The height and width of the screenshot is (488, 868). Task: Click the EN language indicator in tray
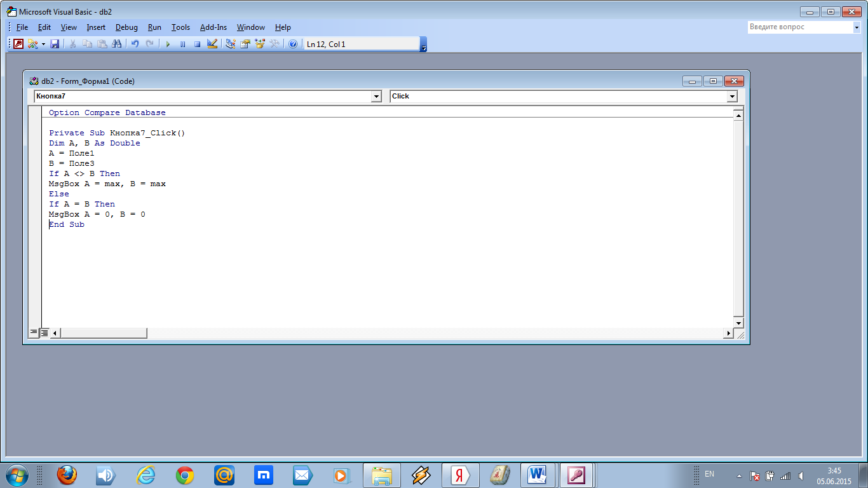709,474
